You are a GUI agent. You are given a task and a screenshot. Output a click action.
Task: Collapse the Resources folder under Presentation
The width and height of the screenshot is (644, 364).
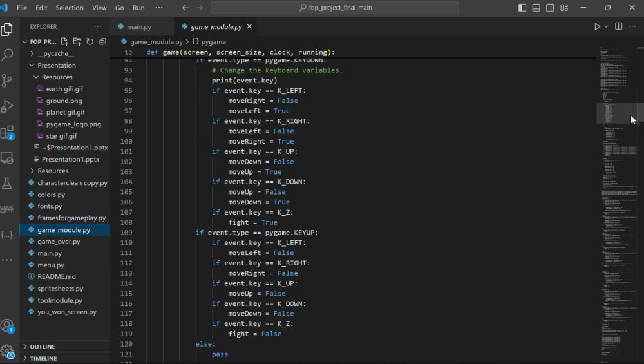coord(36,77)
